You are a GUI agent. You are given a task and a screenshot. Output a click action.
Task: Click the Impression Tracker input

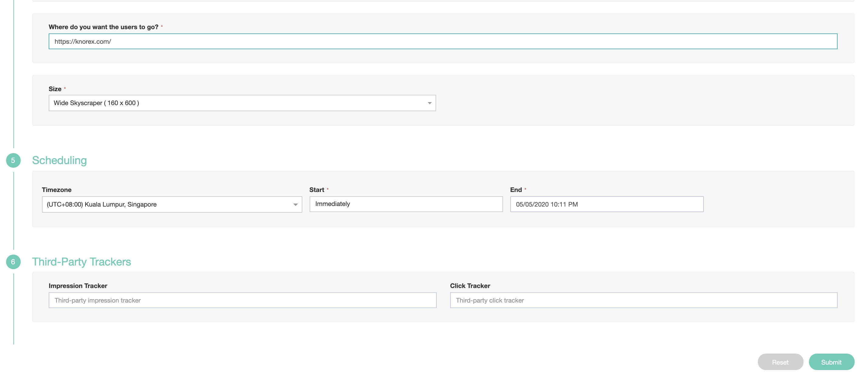pos(242,300)
